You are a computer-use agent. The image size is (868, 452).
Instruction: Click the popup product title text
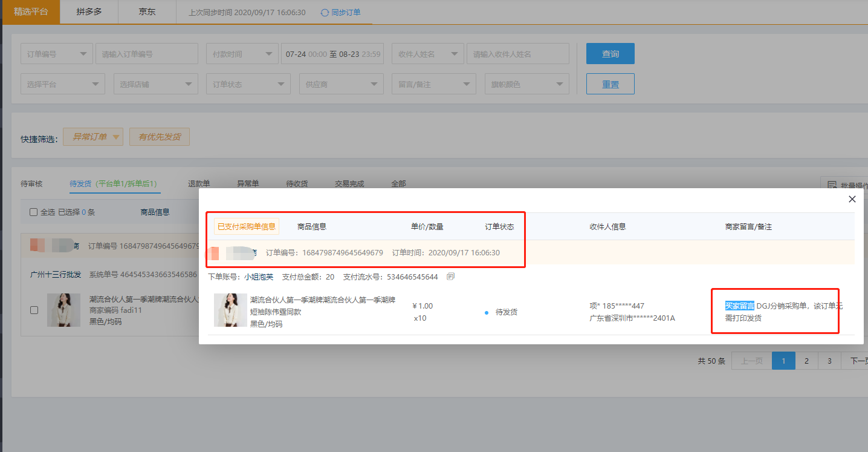click(323, 306)
